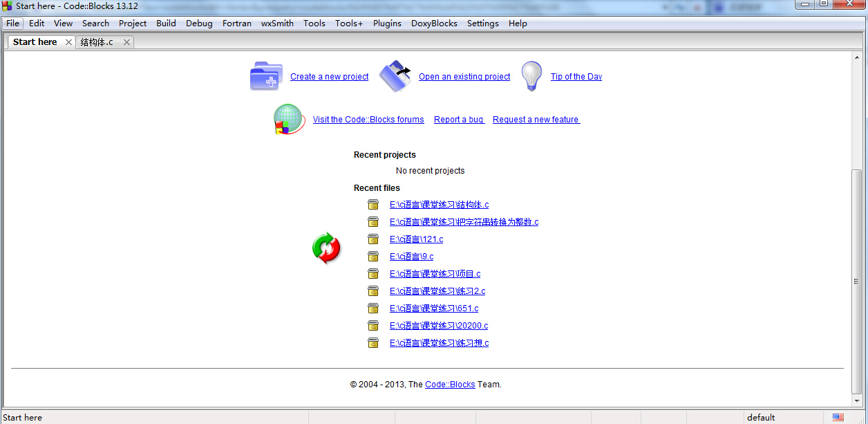
Task: Open recent file 练习想.c
Action: pos(440,343)
